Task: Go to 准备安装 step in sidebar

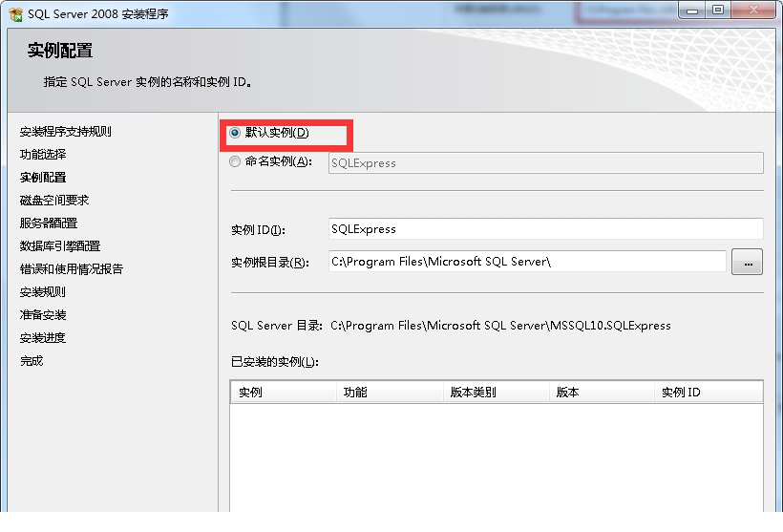Action: point(43,315)
